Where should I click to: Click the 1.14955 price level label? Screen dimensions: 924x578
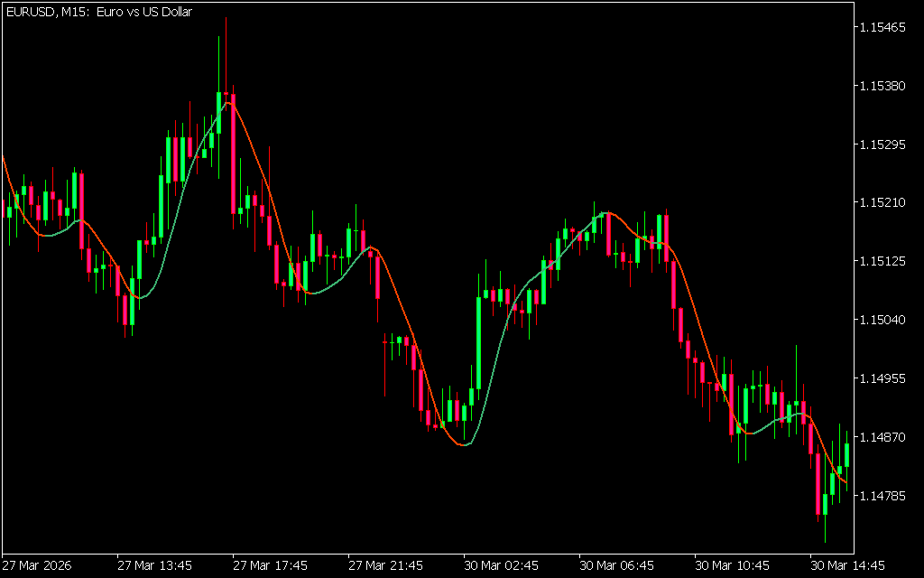884,378
